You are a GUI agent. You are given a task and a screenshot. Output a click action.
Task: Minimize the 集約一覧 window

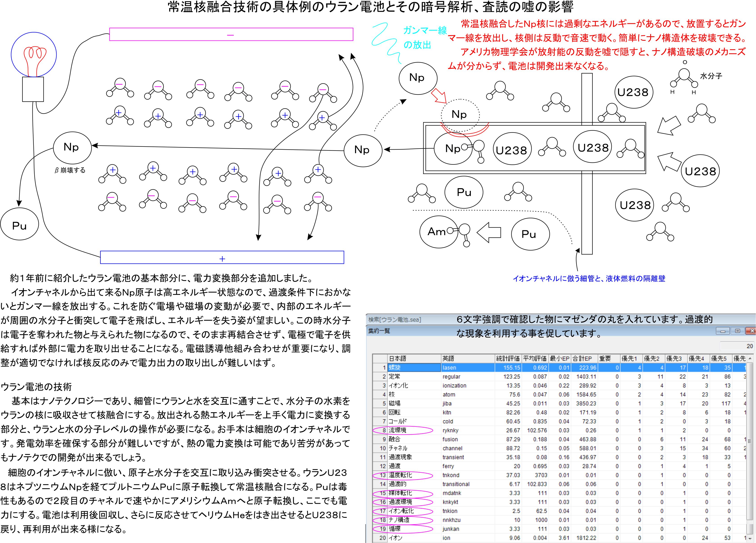(723, 331)
